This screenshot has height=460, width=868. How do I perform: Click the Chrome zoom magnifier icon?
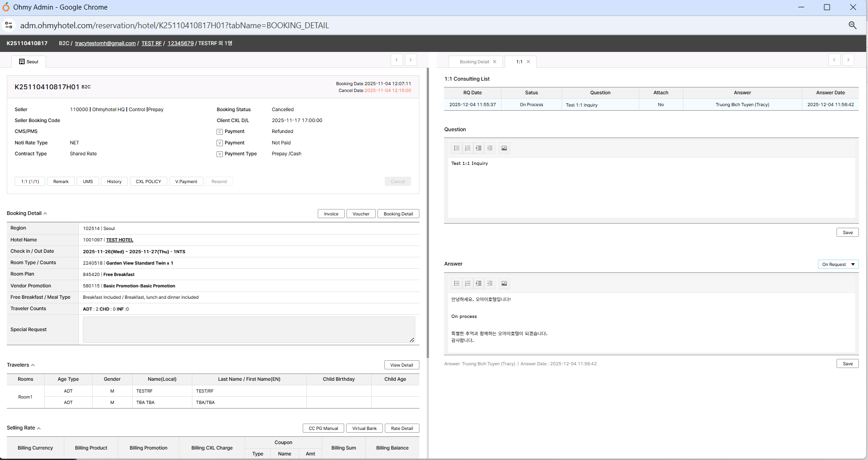click(x=852, y=26)
